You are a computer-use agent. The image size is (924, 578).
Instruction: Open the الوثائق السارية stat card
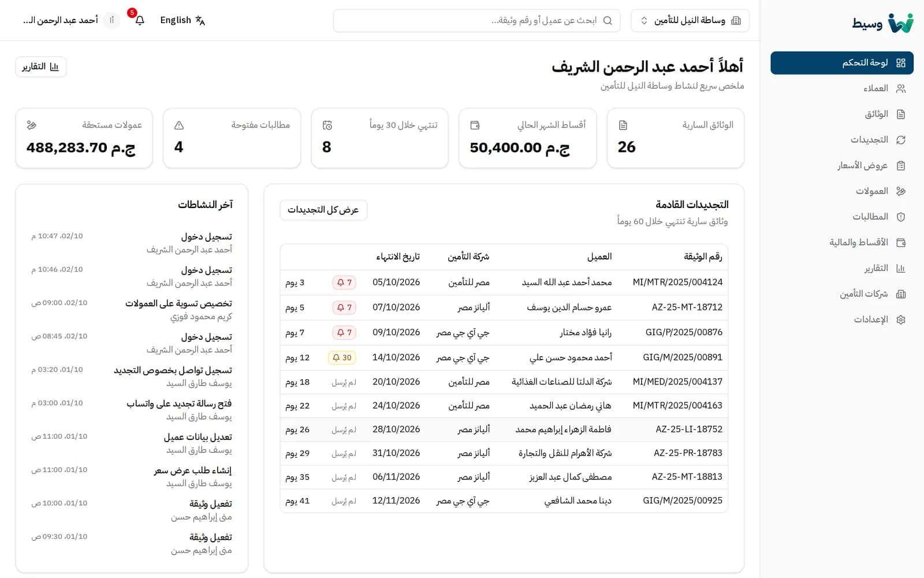676,138
